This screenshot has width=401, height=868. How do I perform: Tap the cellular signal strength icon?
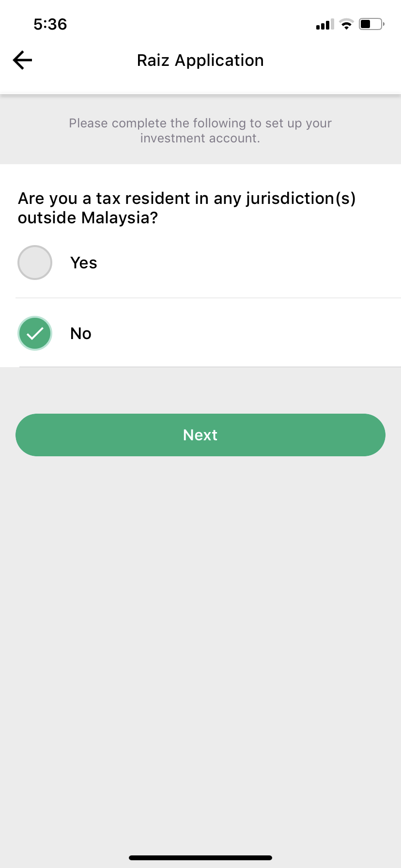pyautogui.click(x=324, y=25)
